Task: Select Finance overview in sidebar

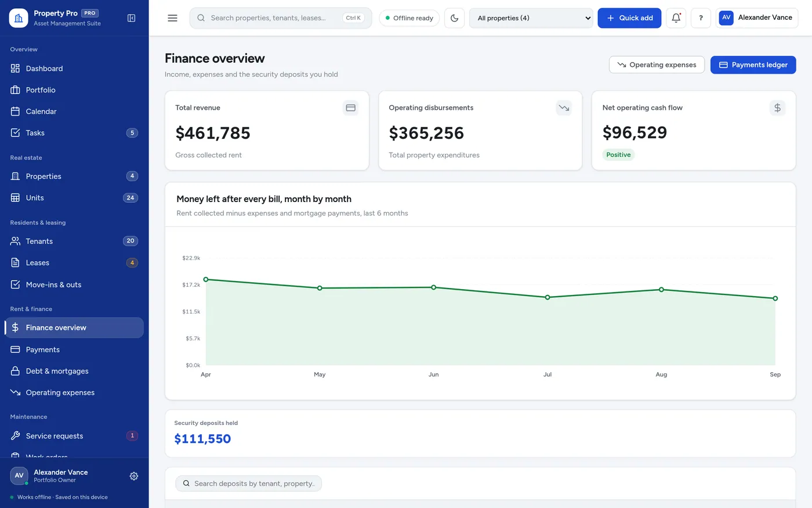Action: 74,328
